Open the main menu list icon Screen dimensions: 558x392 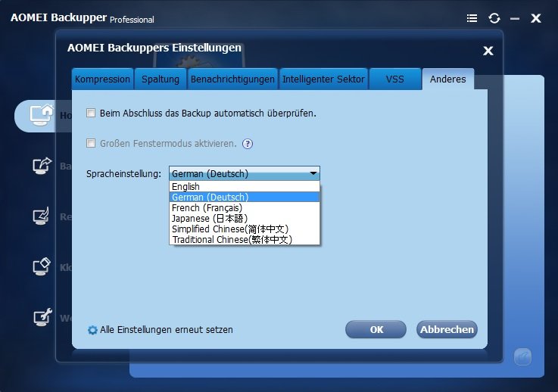(472, 18)
